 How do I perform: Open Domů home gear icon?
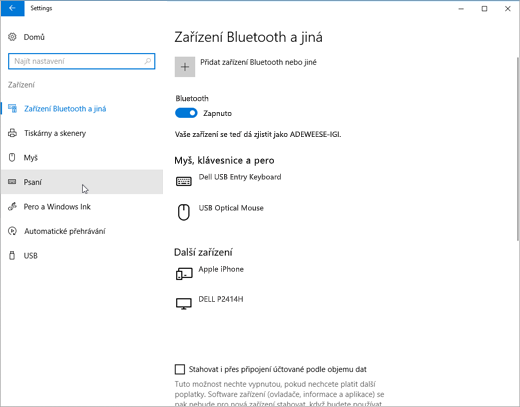pyautogui.click(x=12, y=37)
